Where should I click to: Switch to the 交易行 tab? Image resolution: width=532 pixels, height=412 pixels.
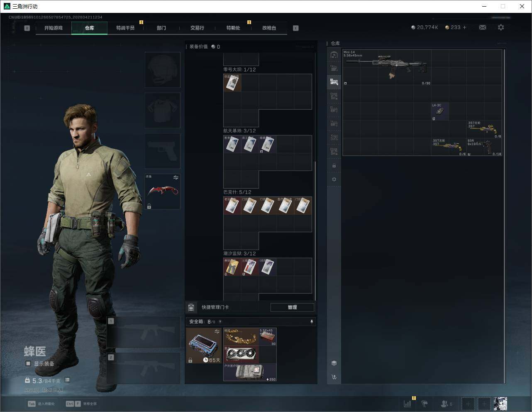pos(197,28)
